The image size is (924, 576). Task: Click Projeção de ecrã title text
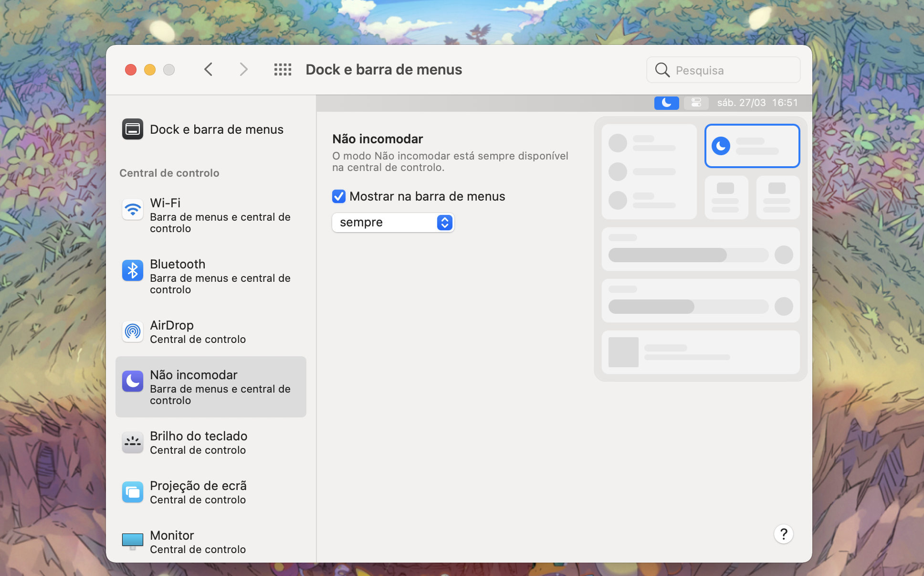198,486
